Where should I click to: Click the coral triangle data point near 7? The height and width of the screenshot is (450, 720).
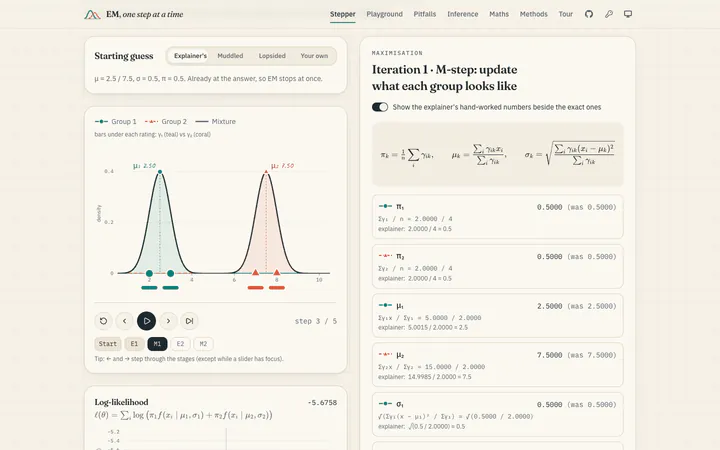click(x=255, y=272)
